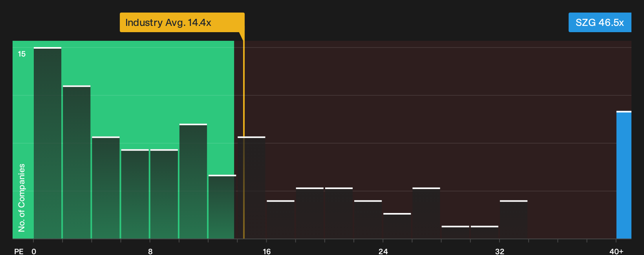Click the histogram bar starting at PE 32
The image size is (644, 255).
point(514,220)
